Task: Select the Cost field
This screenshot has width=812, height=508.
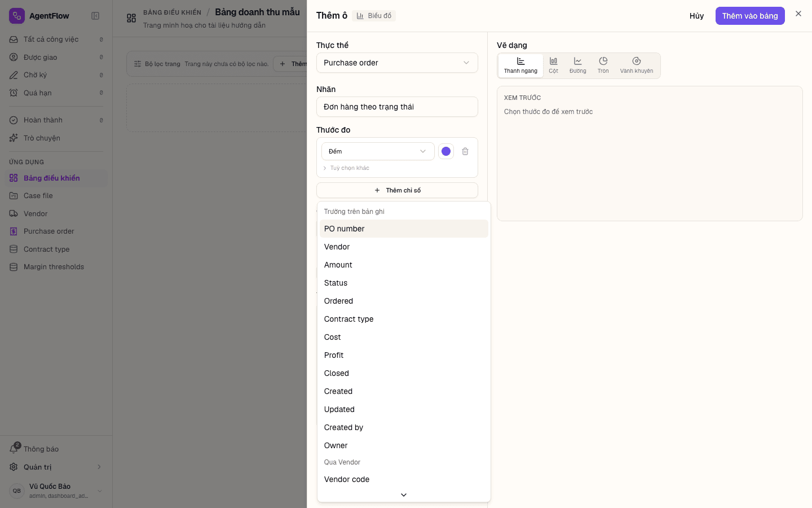Action: click(x=404, y=337)
